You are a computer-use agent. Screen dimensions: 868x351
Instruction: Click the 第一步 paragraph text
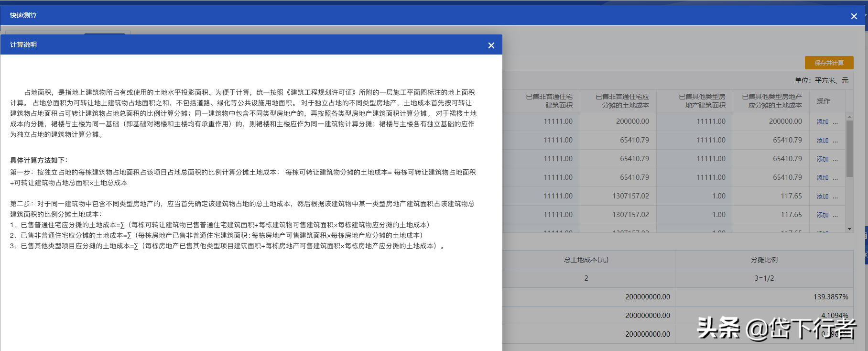tap(243, 177)
